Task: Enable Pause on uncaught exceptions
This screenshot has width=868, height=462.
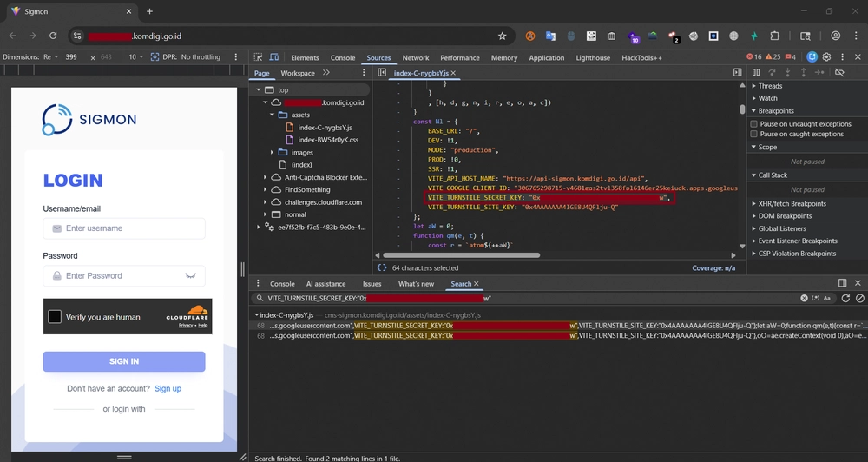Action: point(754,124)
